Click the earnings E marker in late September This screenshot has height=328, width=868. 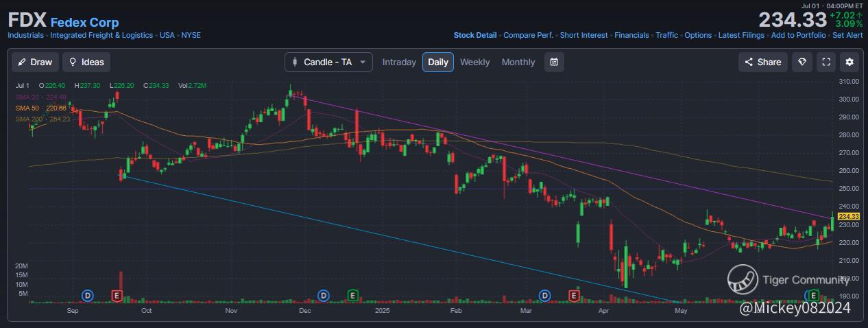pyautogui.click(x=117, y=295)
